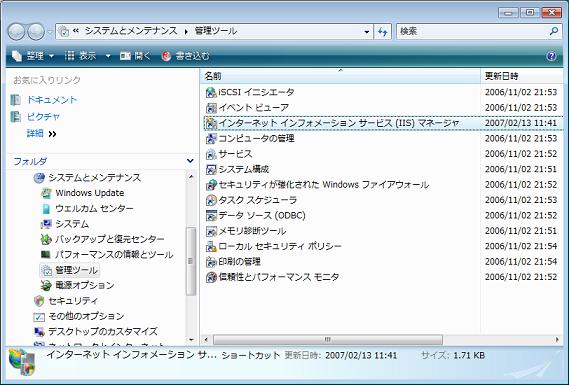The height and width of the screenshot is (385, 569).
Task: Click the 電源オプション tree icon
Action: click(46, 286)
